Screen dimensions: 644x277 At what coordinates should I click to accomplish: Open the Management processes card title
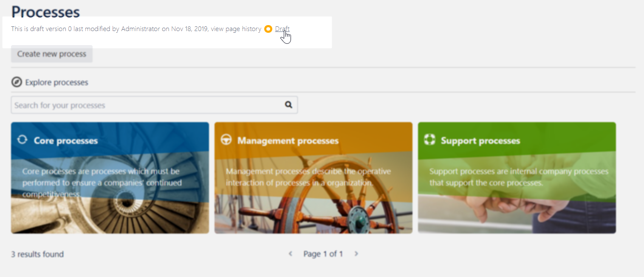(288, 141)
